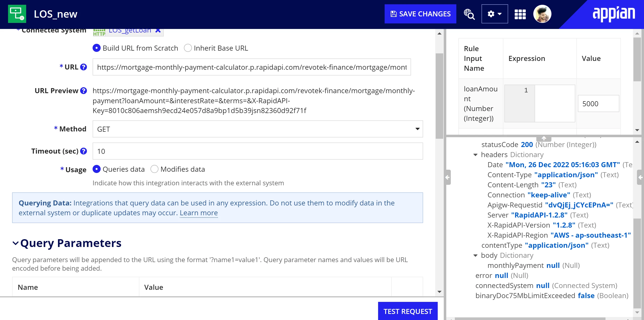Click the contentType application/json row

(x=545, y=245)
